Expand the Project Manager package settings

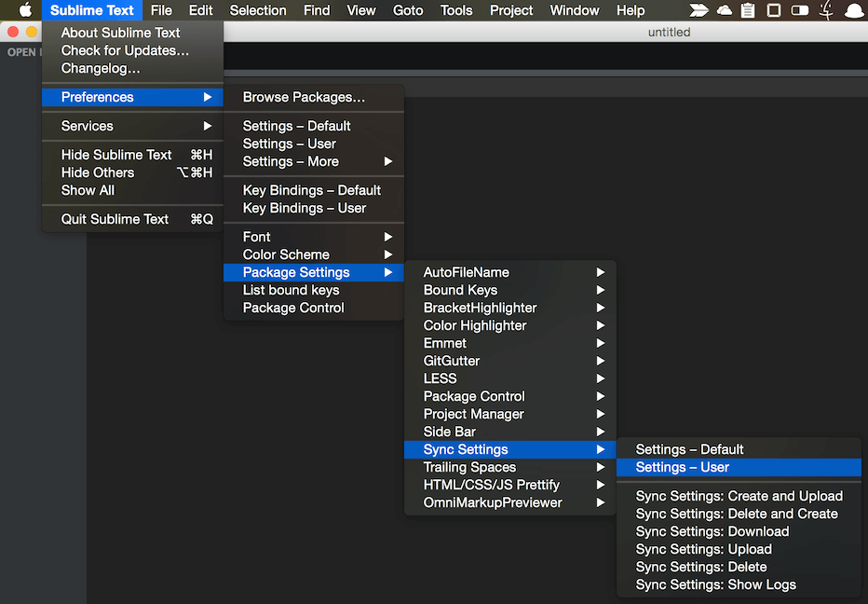(x=510, y=414)
